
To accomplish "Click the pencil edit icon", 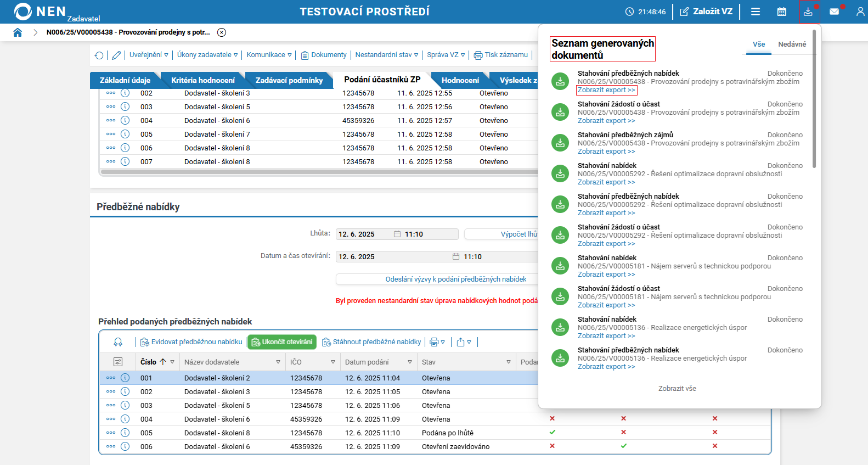I will pyautogui.click(x=116, y=55).
